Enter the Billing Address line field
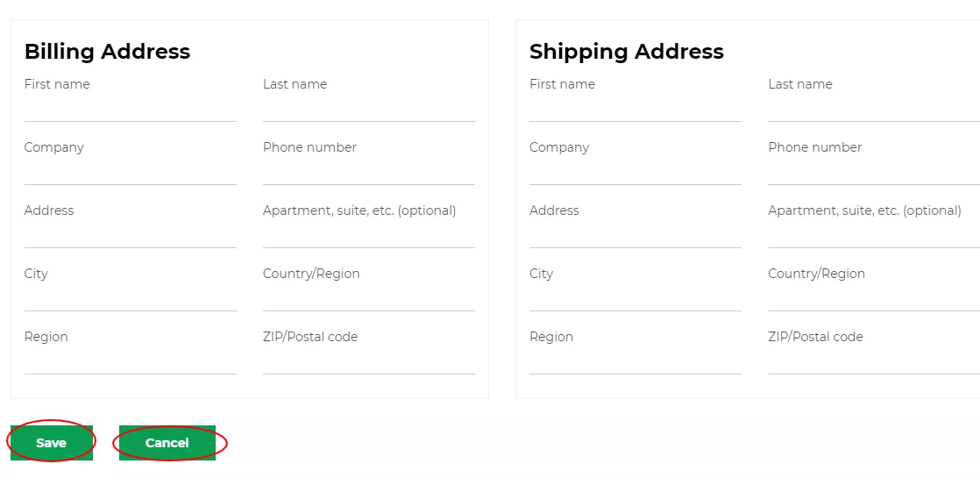980x478 pixels. pos(131,235)
